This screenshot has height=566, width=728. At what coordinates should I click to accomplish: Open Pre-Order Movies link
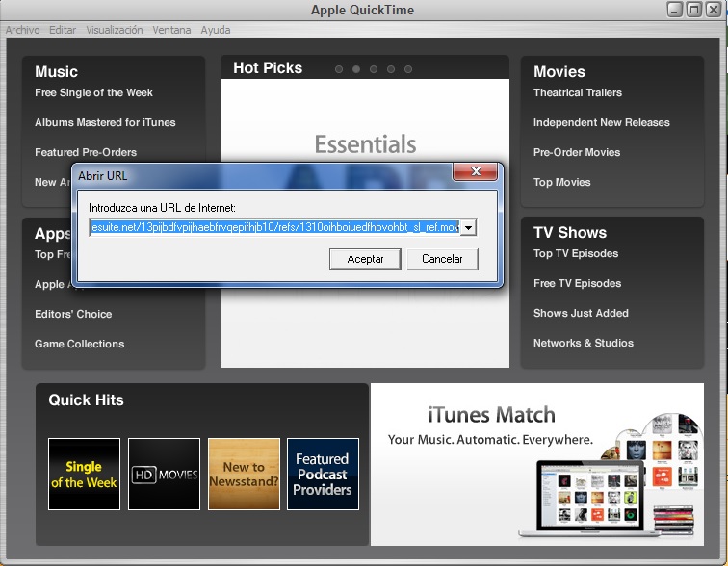click(577, 152)
